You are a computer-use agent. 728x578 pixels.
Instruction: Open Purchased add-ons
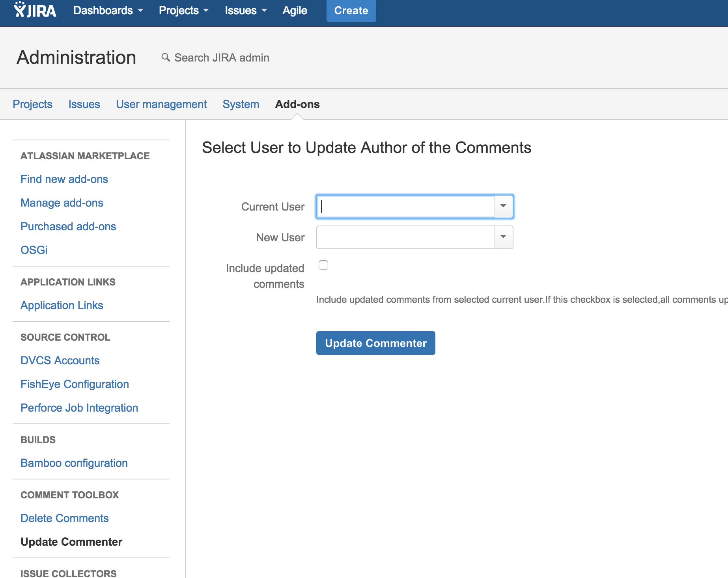tap(68, 226)
